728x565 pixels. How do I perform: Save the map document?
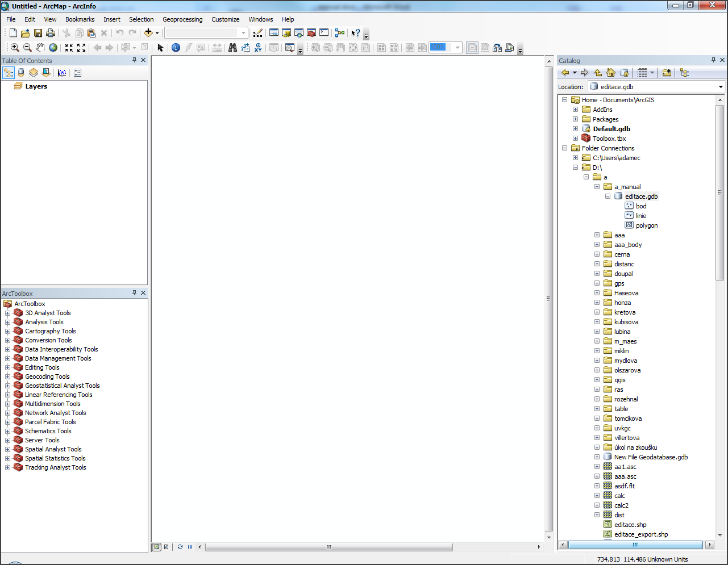(x=38, y=33)
